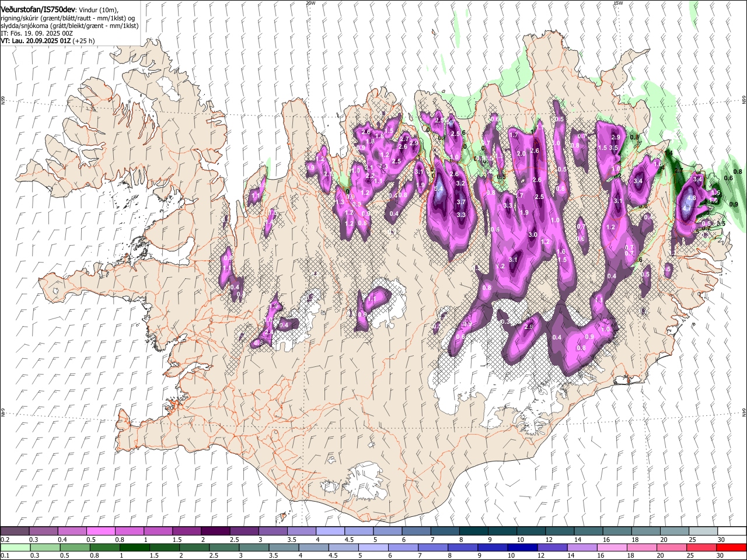Select the violet 12 swatch on lower scale
747x560 pixels.
click(x=551, y=547)
